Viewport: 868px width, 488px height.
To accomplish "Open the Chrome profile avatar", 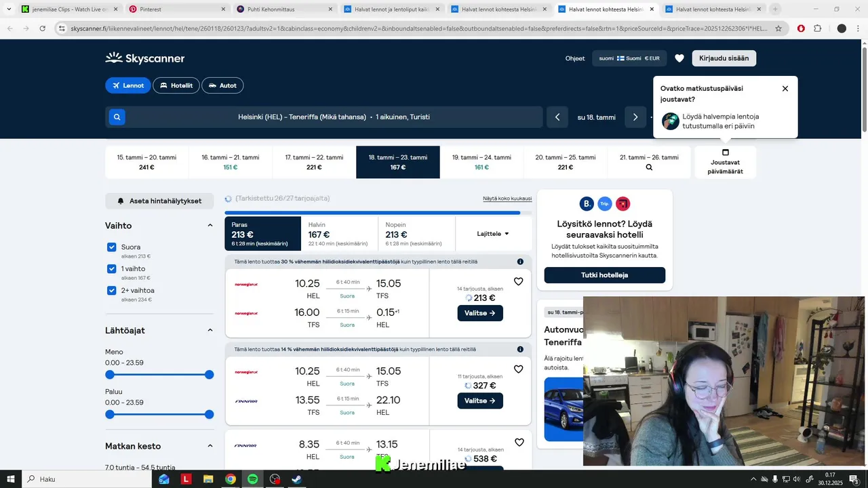I will [842, 28].
